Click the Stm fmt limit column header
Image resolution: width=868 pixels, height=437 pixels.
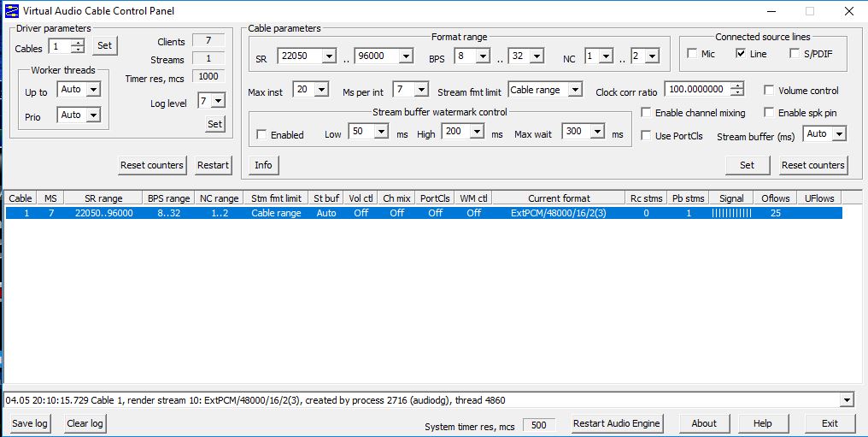(276, 198)
